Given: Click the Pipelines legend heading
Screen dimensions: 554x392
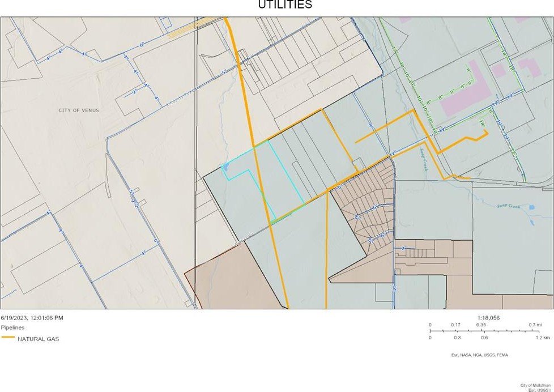Looking at the screenshot, I should pyautogui.click(x=11, y=327).
